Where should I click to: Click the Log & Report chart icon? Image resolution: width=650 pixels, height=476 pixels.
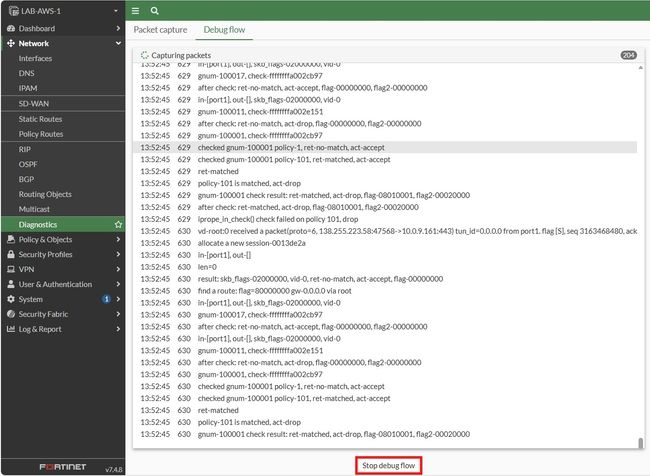(x=11, y=329)
